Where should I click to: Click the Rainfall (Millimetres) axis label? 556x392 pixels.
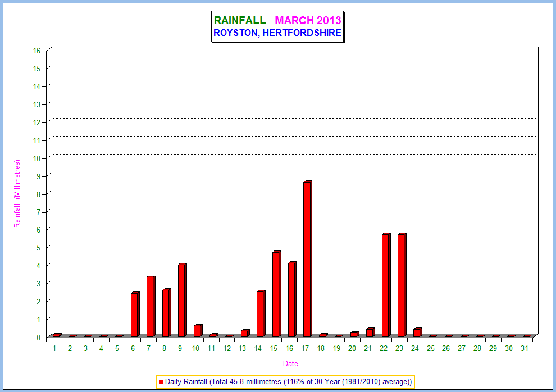coord(17,194)
